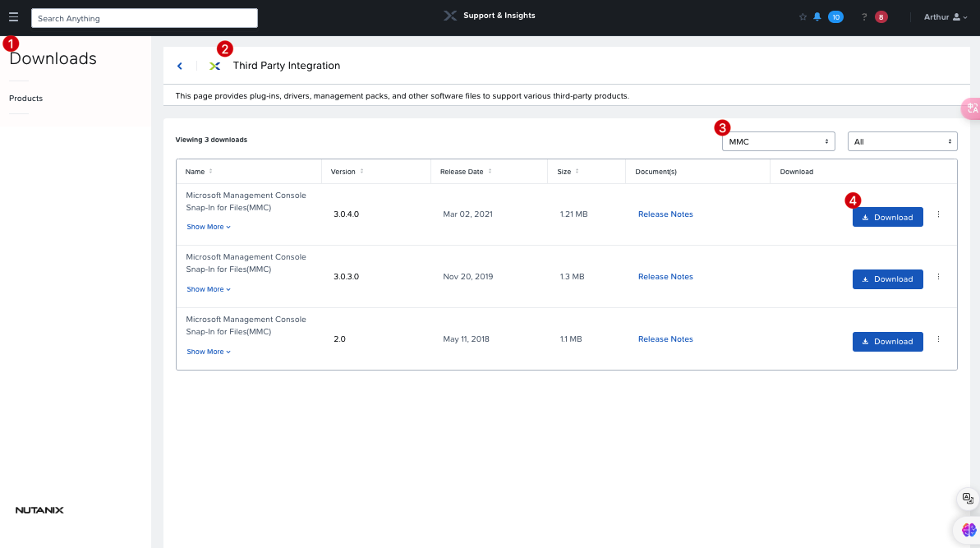Click the Viewing 3 downloads text
Image resolution: width=980 pixels, height=548 pixels.
click(211, 140)
